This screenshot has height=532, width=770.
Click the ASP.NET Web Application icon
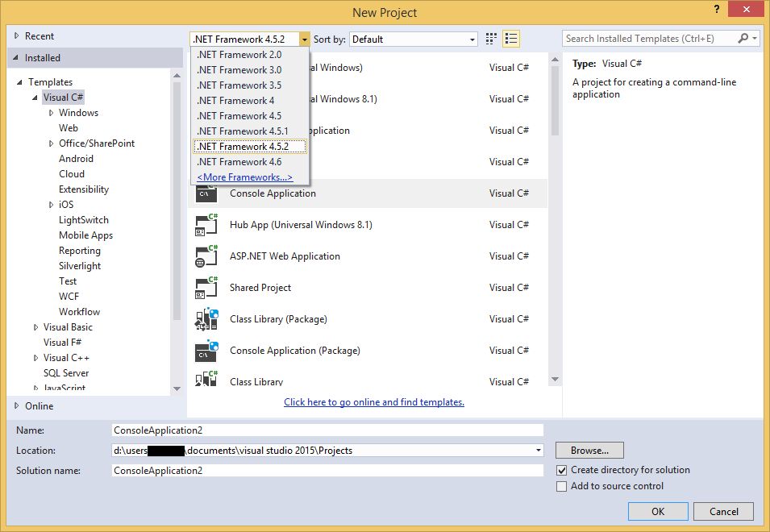[x=206, y=256]
